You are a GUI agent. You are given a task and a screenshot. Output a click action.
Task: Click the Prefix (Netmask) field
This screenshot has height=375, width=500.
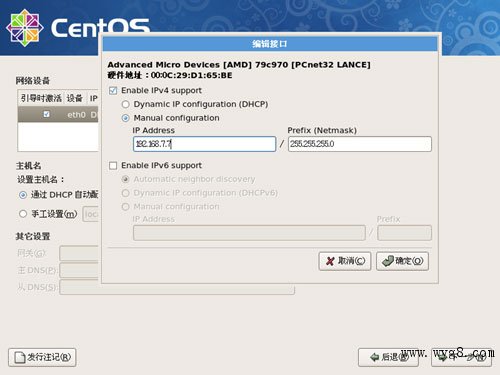pyautogui.click(x=360, y=144)
